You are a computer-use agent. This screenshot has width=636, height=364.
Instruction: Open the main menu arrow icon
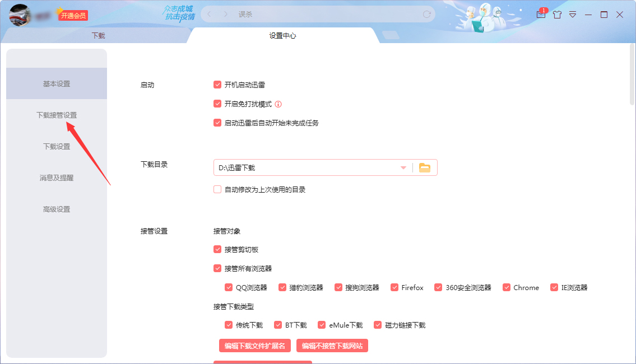pyautogui.click(x=573, y=14)
